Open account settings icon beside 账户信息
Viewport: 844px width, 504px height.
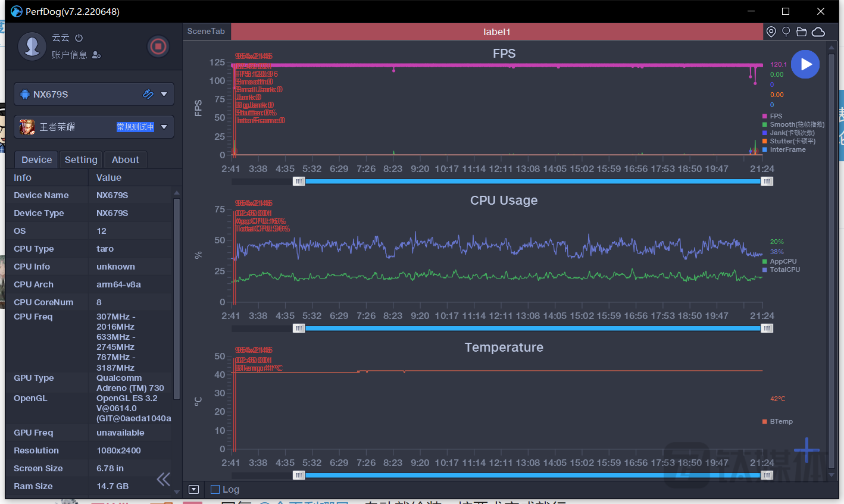pyautogui.click(x=96, y=55)
